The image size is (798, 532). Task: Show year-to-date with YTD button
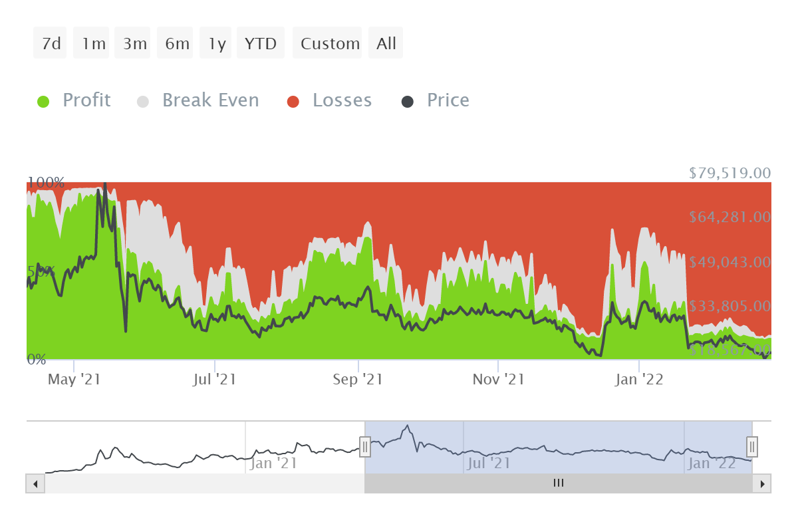click(x=261, y=43)
